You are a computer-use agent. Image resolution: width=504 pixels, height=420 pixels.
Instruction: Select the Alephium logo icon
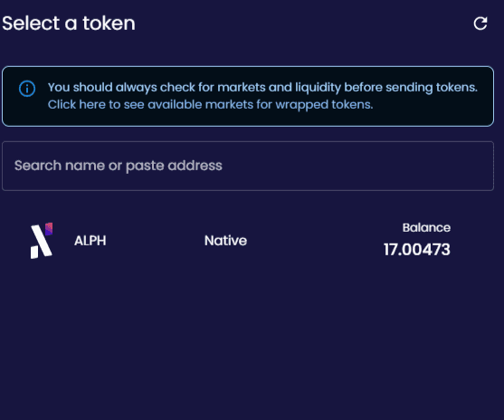pyautogui.click(x=42, y=241)
